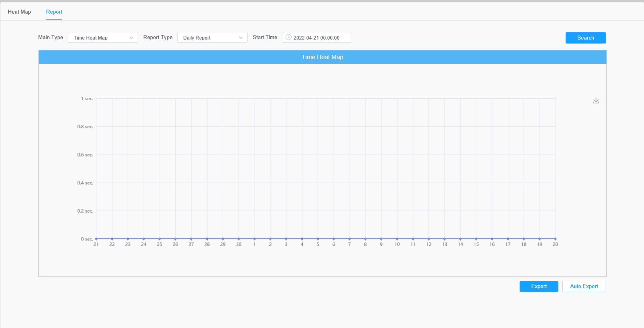The image size is (644, 328).
Task: Click the x-axis label '15'
Action: tap(476, 245)
